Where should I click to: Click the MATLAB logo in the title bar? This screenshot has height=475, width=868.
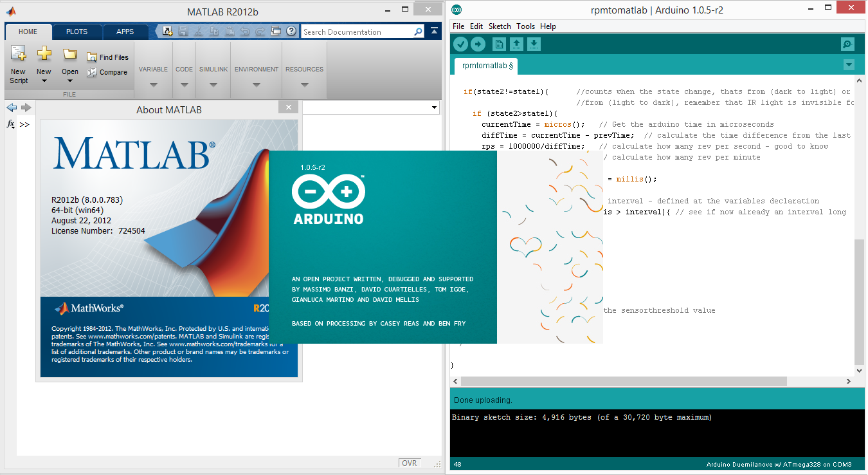pos(11,11)
